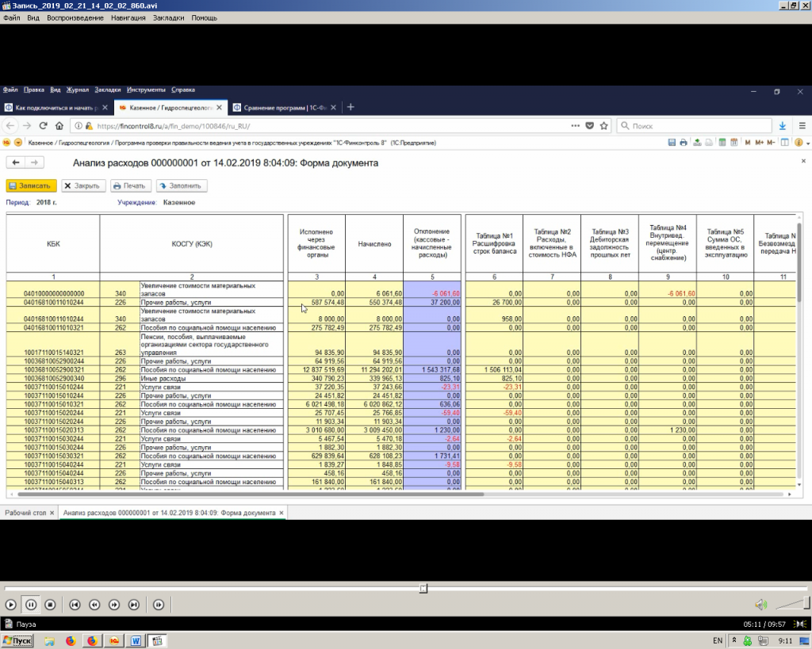Go back with the 1C form back arrow
Image resolution: width=812 pixels, height=649 pixels.
pyautogui.click(x=17, y=162)
